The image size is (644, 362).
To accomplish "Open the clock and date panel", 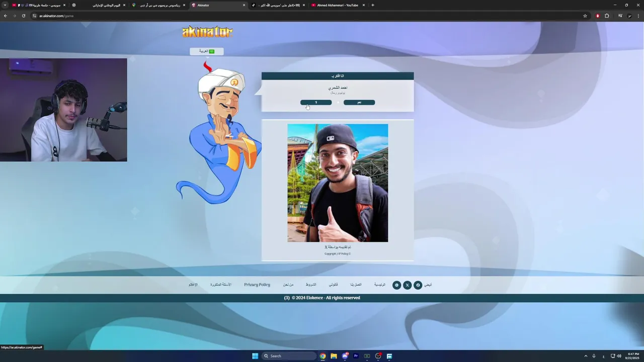I will pyautogui.click(x=632, y=356).
